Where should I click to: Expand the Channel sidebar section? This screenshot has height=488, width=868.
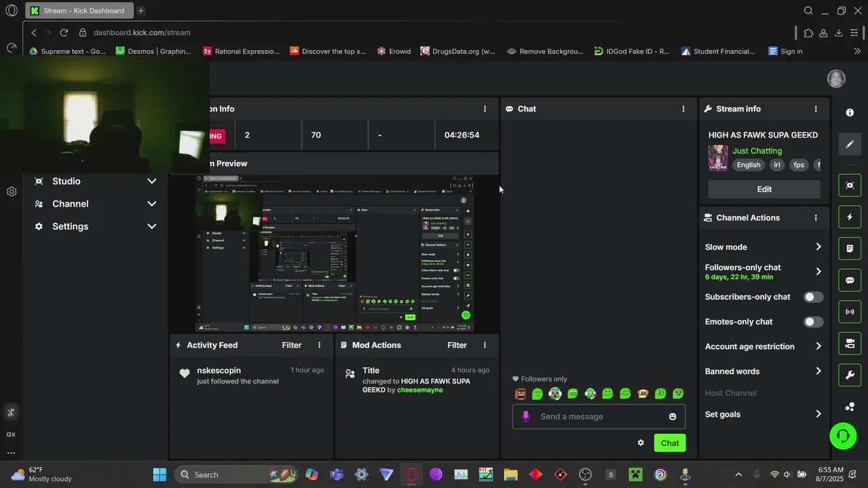(95, 204)
